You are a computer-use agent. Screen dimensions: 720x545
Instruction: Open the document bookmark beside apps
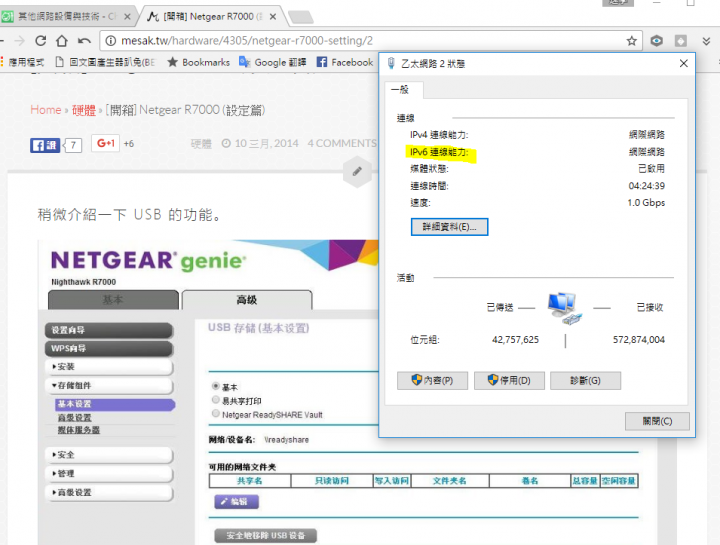[105, 62]
